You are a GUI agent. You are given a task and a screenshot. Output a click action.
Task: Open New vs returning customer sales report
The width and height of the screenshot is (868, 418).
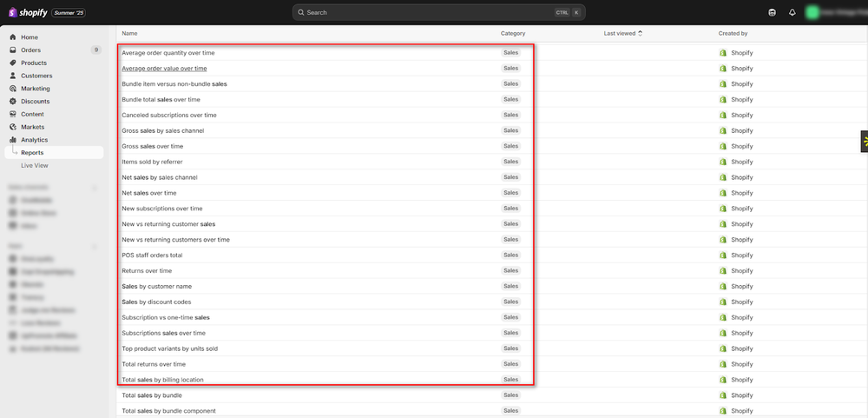coord(168,224)
